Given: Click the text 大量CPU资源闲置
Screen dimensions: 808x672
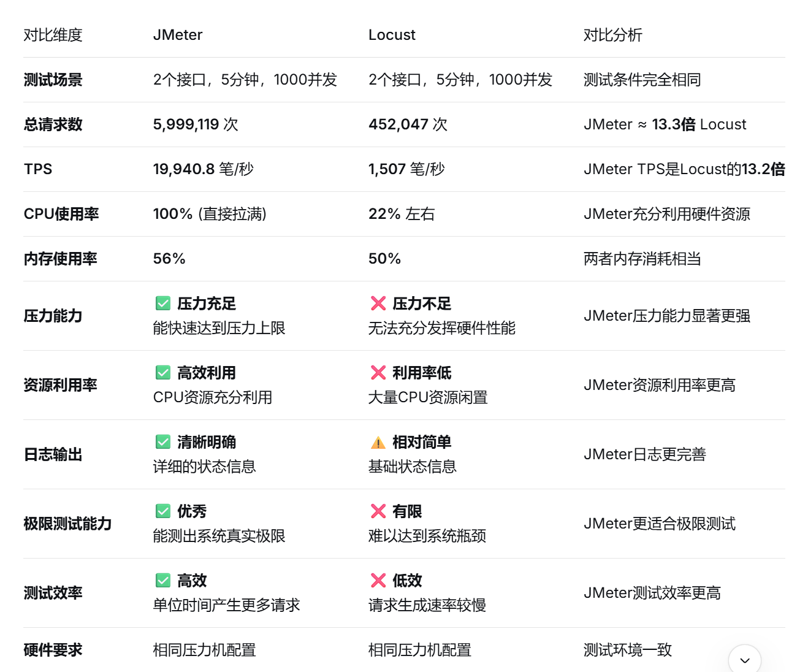Looking at the screenshot, I should tap(428, 397).
